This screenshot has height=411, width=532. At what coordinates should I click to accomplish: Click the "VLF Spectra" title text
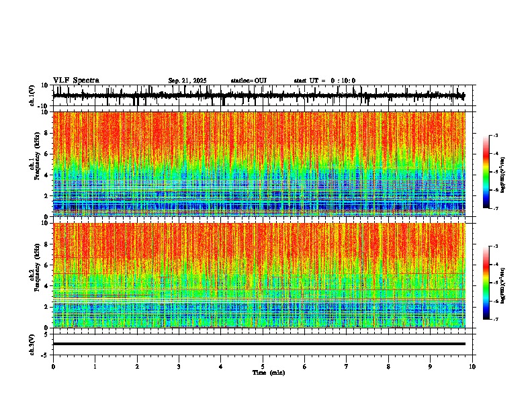click(76, 81)
